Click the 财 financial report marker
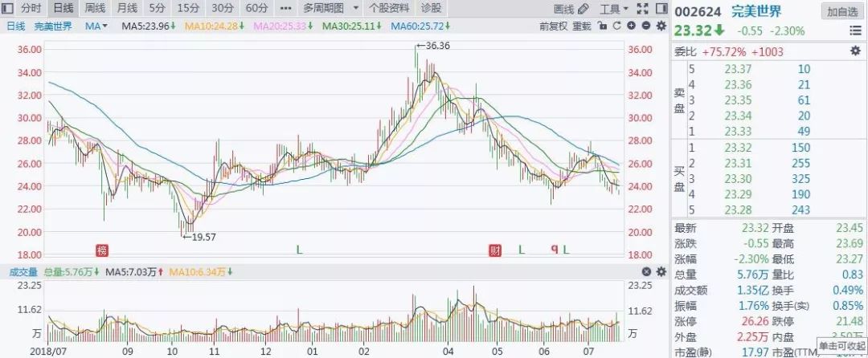Image resolution: width=868 pixels, height=358 pixels. click(494, 250)
